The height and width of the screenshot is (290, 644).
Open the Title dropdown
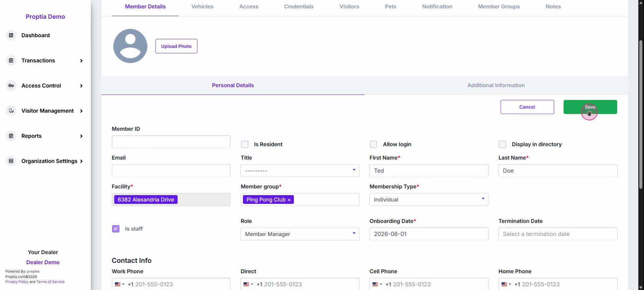[x=300, y=171]
